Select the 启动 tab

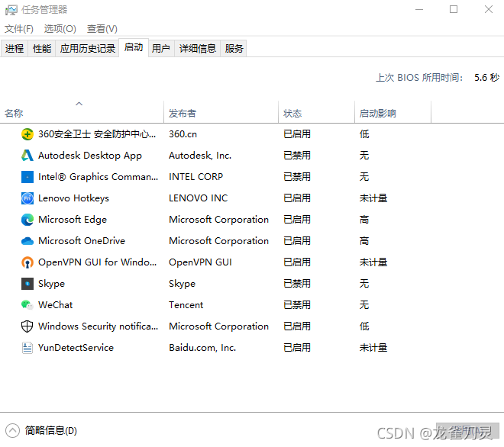coord(134,47)
